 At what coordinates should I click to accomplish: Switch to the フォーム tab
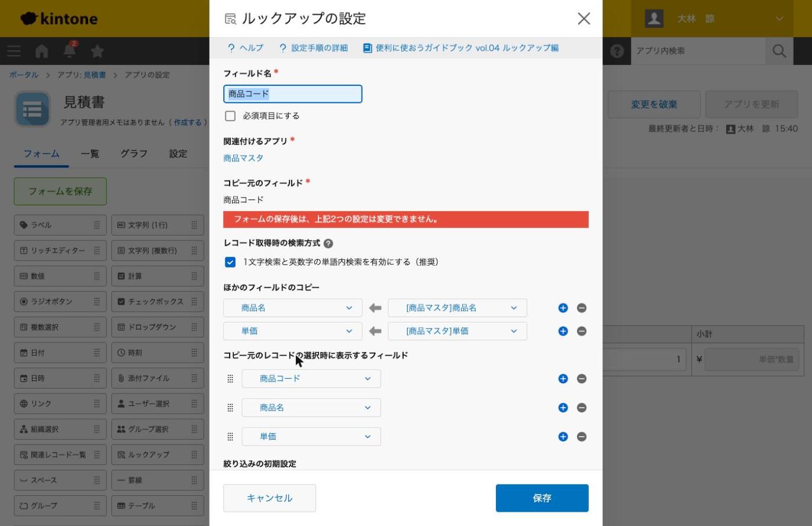click(41, 154)
